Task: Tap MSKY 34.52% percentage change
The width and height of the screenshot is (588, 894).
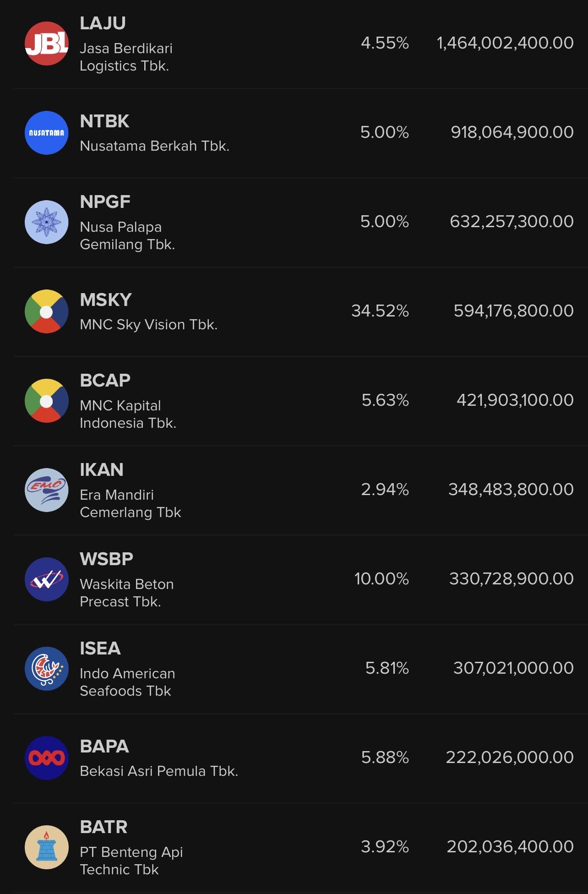Action: [x=380, y=311]
